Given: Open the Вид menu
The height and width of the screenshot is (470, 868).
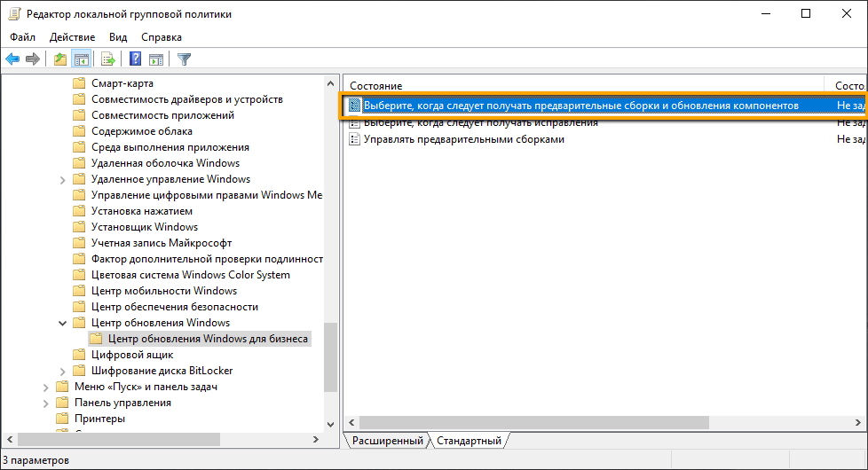Looking at the screenshot, I should (118, 37).
